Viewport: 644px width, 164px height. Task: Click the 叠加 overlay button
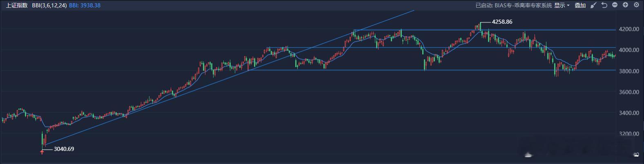(x=580, y=5)
